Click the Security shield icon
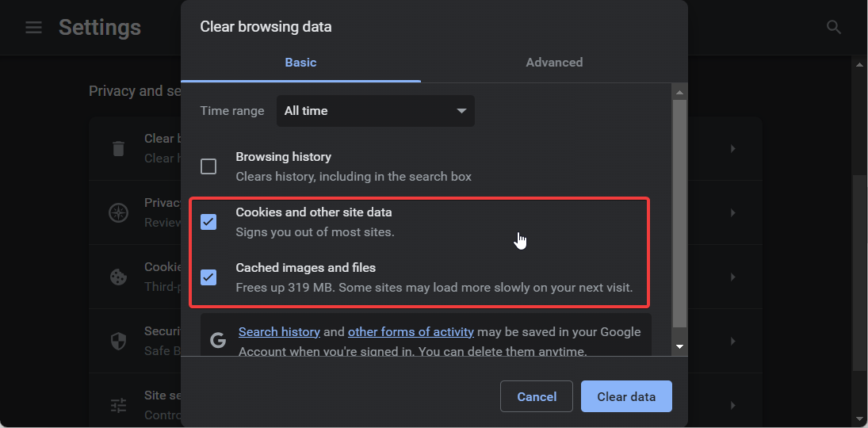This screenshot has height=428, width=868. [x=118, y=341]
